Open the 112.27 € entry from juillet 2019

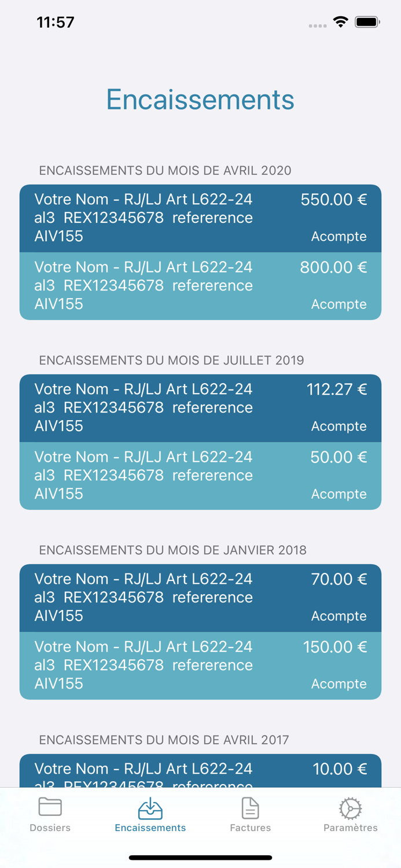pos(200,408)
